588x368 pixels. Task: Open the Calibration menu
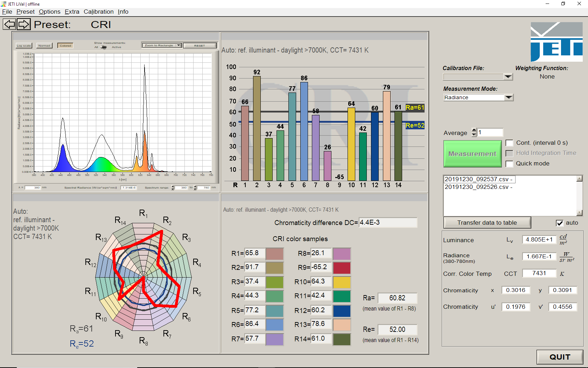coord(99,12)
